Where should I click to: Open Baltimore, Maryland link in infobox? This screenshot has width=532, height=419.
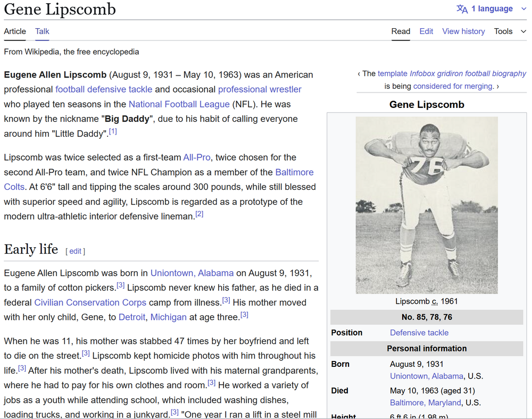point(425,403)
